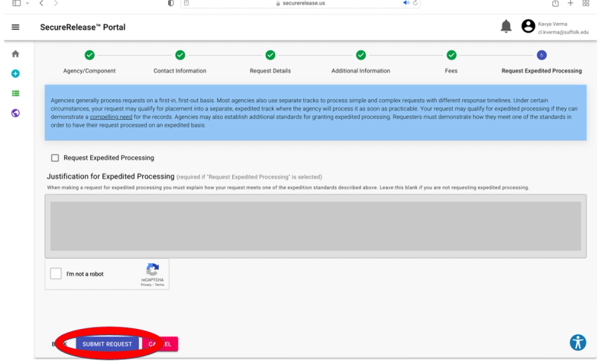Open the reCAPTCHA Privacy link
This screenshot has width=611, height=364.
146,285
